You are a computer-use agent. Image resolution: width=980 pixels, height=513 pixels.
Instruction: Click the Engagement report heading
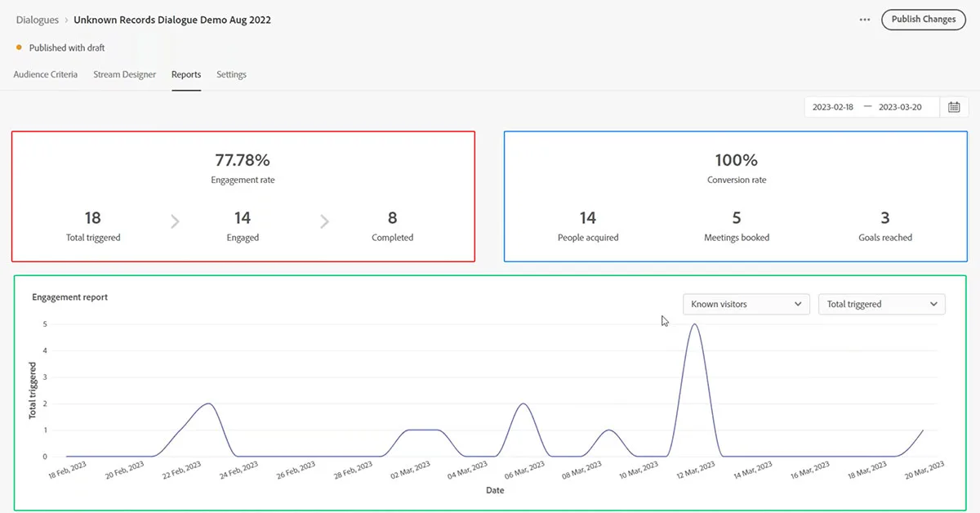(70, 297)
